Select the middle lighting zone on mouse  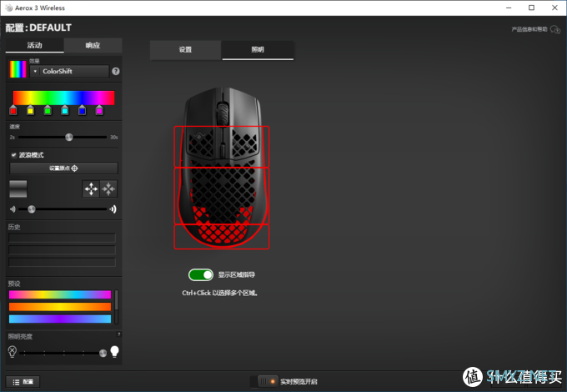tap(222, 196)
